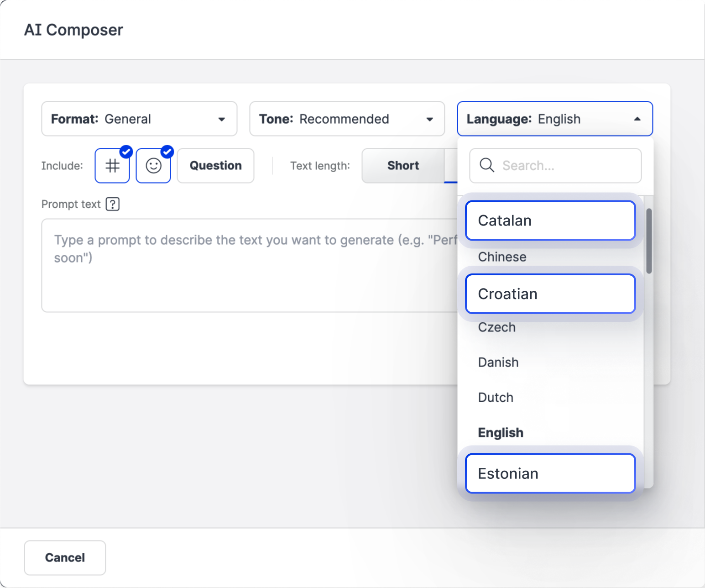This screenshot has width=705, height=588.
Task: Click the magnifier icon in language search
Action: tap(487, 165)
